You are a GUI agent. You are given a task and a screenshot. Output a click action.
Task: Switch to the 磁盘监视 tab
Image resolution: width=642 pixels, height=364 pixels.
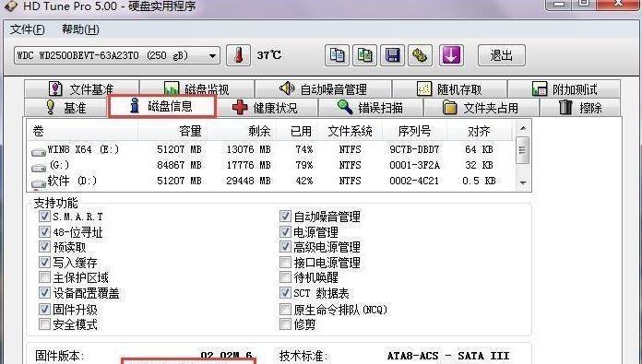pos(197,88)
